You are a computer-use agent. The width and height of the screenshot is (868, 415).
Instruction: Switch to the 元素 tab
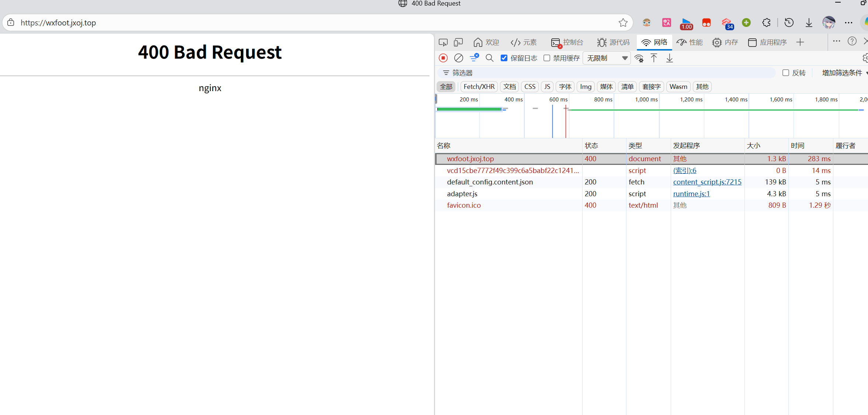tap(524, 42)
